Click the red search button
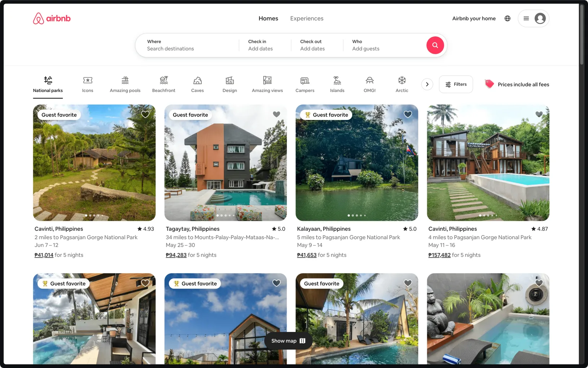 point(435,45)
